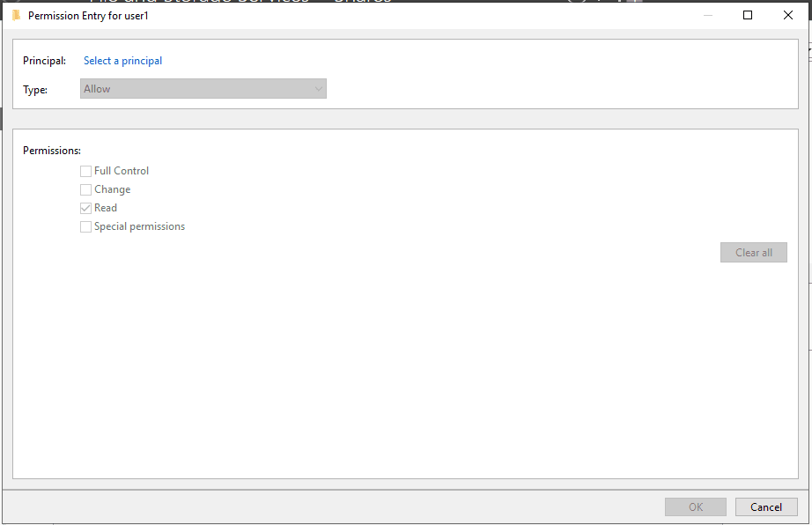The height and width of the screenshot is (525, 812).
Task: Click the Permissions section heading
Action: [51, 151]
